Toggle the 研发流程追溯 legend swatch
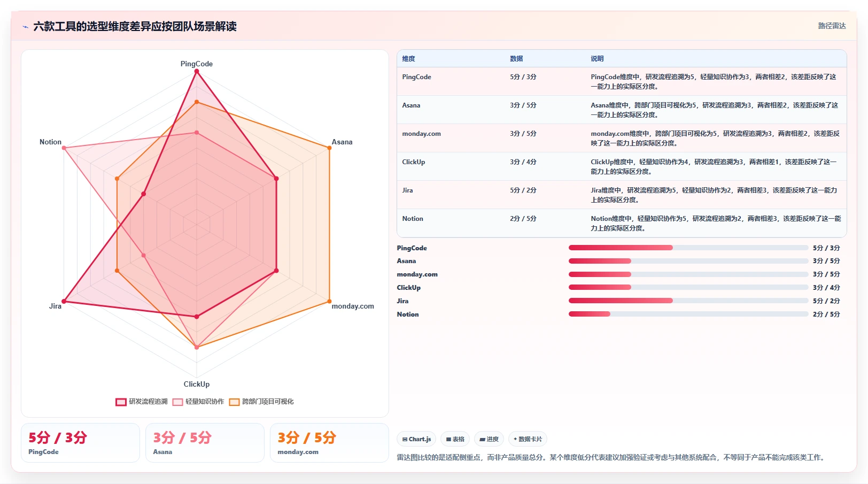Image resolution: width=868 pixels, height=484 pixels. click(121, 402)
